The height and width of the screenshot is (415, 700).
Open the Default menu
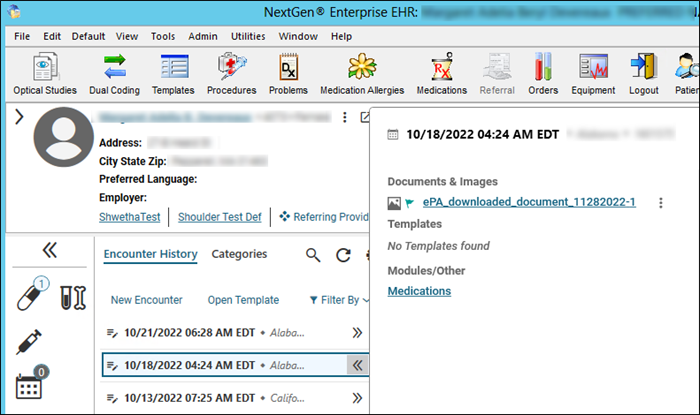click(88, 36)
